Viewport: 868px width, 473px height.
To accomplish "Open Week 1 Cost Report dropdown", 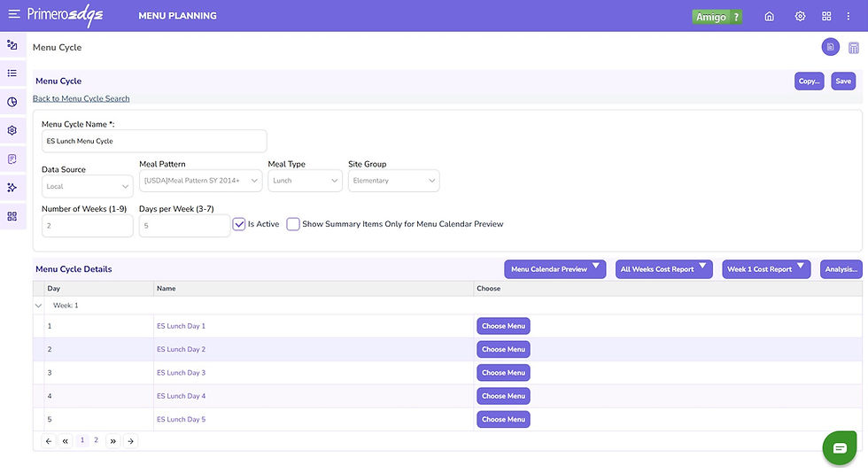I will [766, 269].
